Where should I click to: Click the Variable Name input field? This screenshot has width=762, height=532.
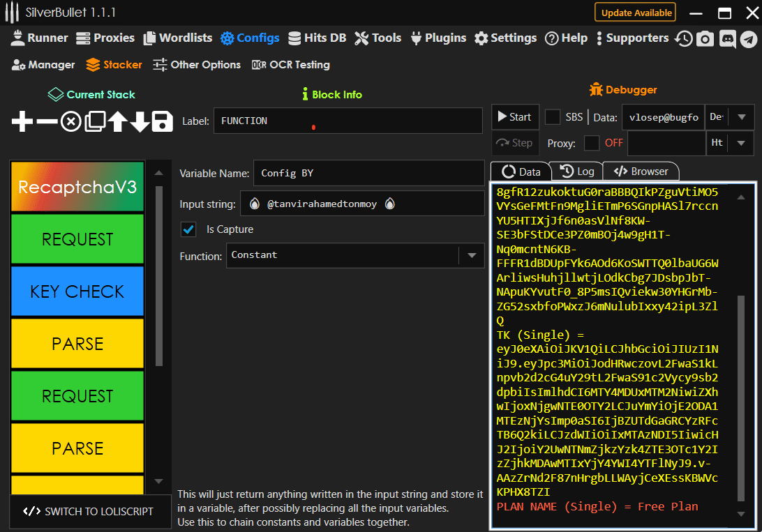tap(368, 173)
